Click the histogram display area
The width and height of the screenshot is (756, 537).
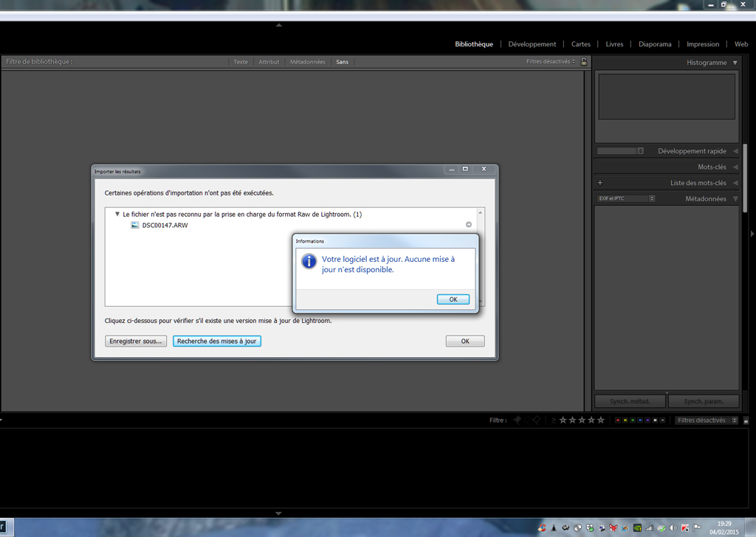point(667,97)
